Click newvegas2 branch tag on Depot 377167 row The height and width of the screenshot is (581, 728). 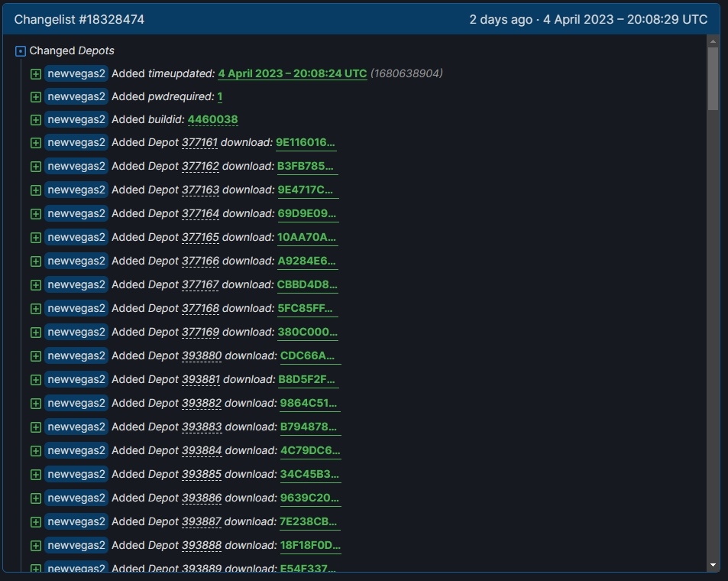coord(76,285)
